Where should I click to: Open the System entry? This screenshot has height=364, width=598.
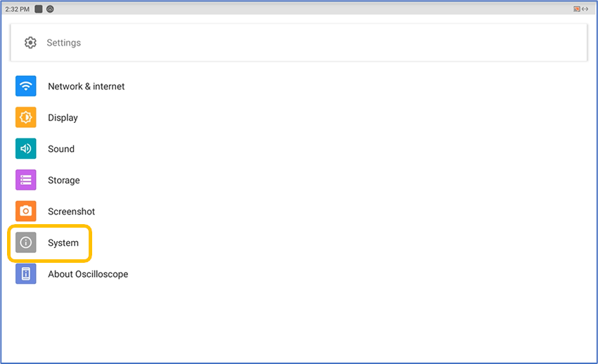click(63, 243)
